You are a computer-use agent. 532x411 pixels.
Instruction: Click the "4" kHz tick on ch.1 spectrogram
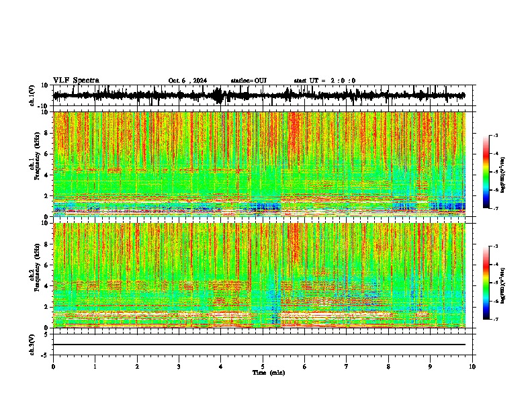tap(47, 175)
